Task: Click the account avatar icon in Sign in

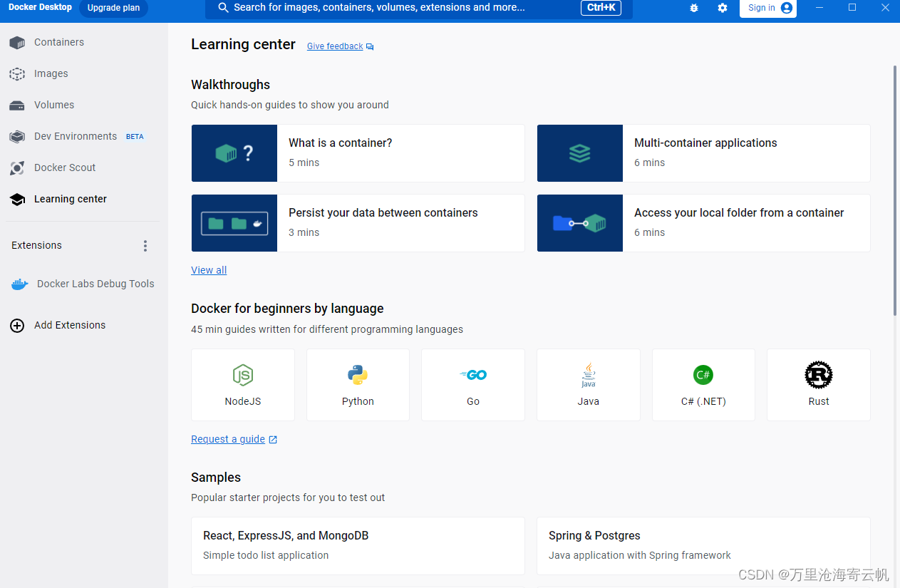Action: (x=787, y=8)
